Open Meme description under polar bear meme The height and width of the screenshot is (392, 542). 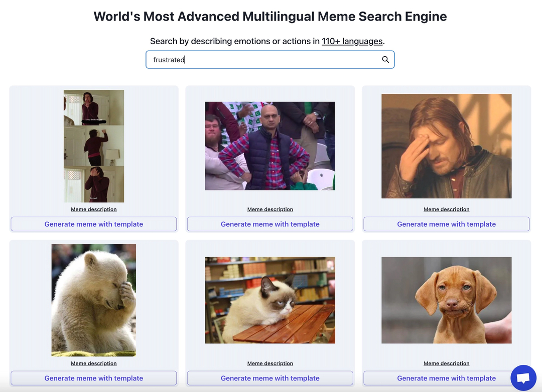[94, 363]
